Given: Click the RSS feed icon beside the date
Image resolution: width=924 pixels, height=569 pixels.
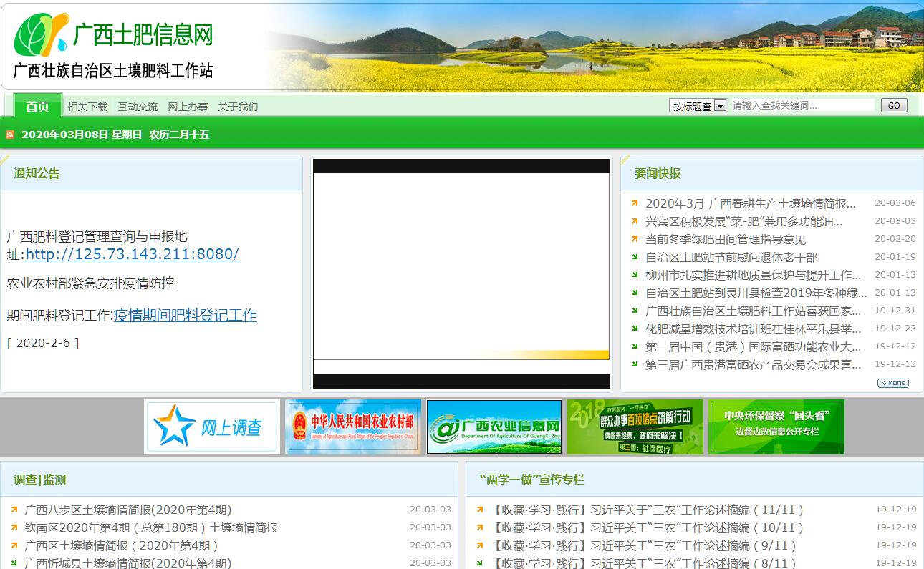Looking at the screenshot, I should [10, 135].
